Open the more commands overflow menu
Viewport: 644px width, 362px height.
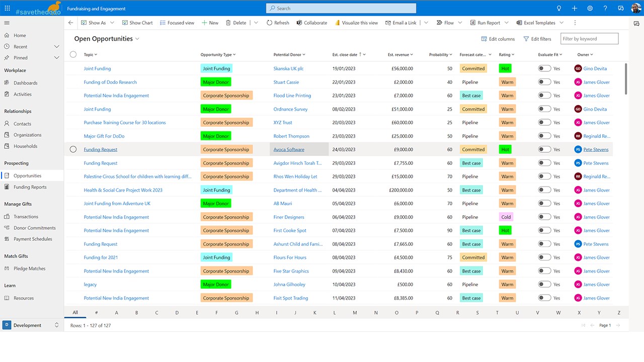(575, 23)
